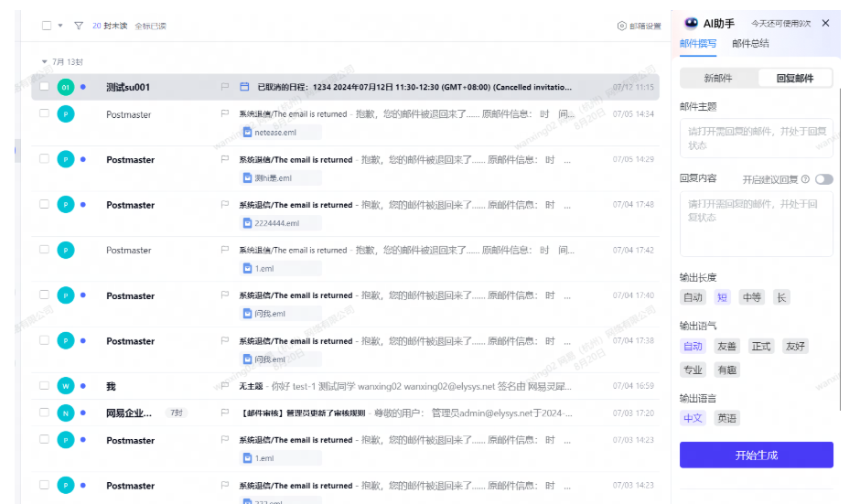Click the help icon beside 开启建议回复
This screenshot has height=504, width=860.
tap(805, 179)
